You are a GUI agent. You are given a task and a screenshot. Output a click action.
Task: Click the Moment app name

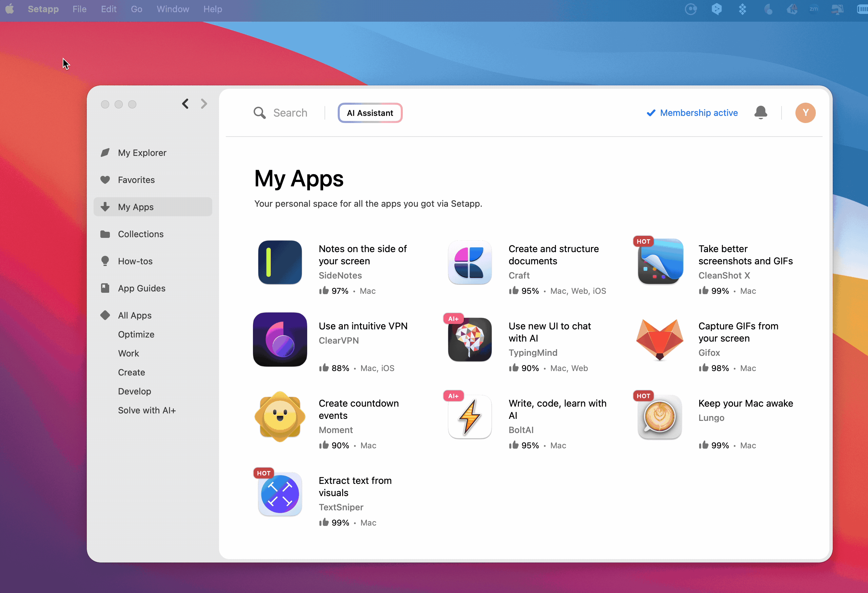pyautogui.click(x=336, y=430)
